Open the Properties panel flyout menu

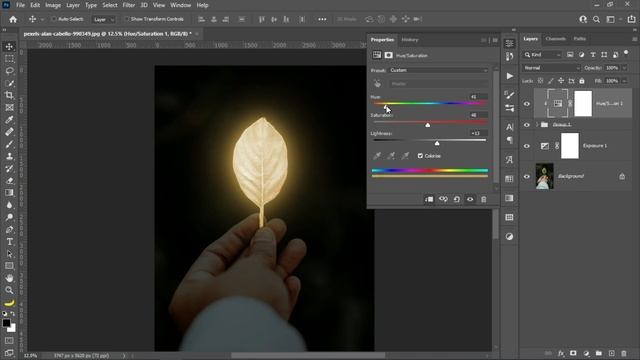click(495, 40)
